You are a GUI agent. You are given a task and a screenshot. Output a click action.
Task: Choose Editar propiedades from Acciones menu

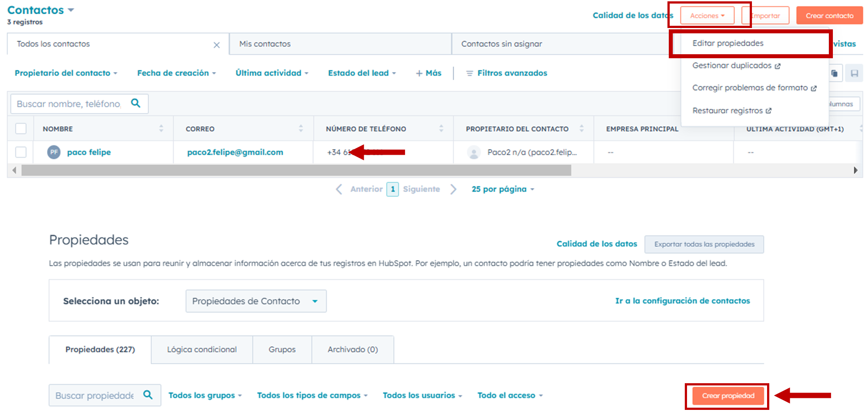727,43
